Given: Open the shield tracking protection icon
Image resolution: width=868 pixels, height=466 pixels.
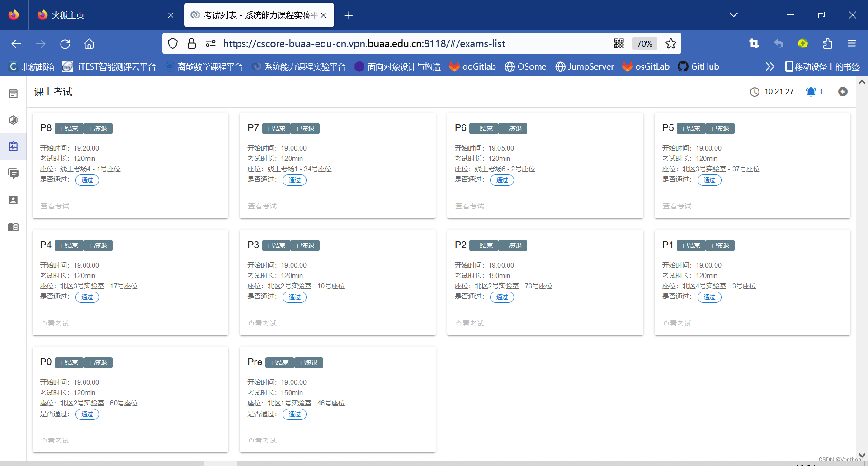Looking at the screenshot, I should click(x=173, y=43).
